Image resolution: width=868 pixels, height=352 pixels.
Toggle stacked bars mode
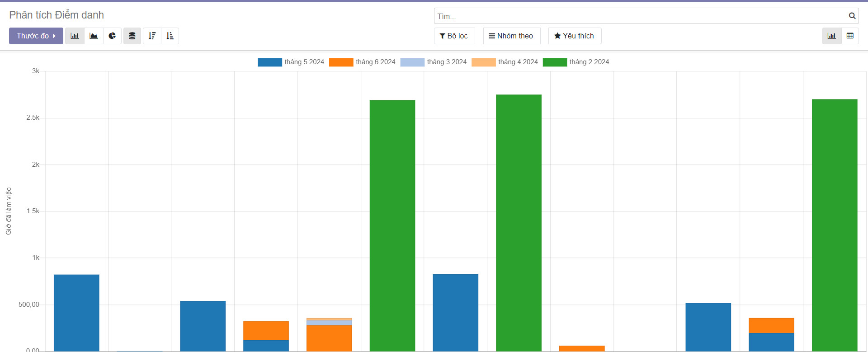tap(132, 36)
